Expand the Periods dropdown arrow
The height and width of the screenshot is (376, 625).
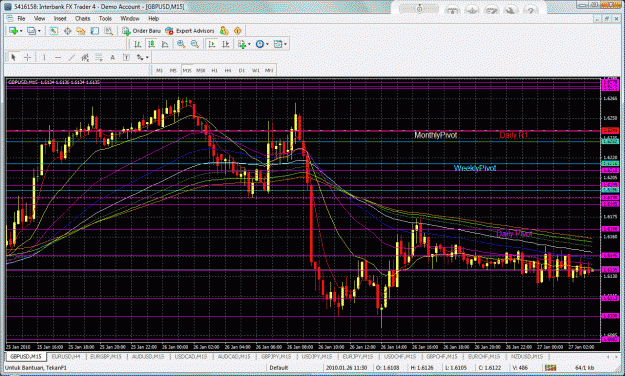[x=267, y=44]
